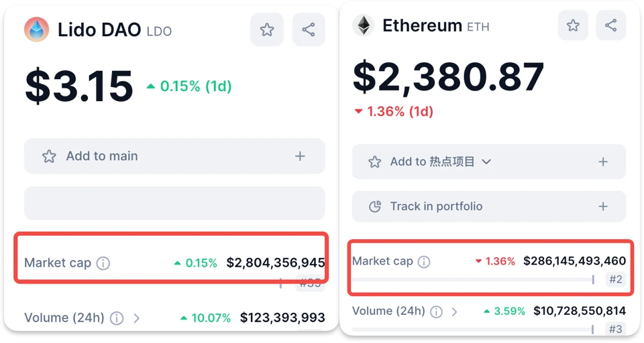Click info icon beside Lido Market cap
The image size is (644, 343).
[103, 263]
